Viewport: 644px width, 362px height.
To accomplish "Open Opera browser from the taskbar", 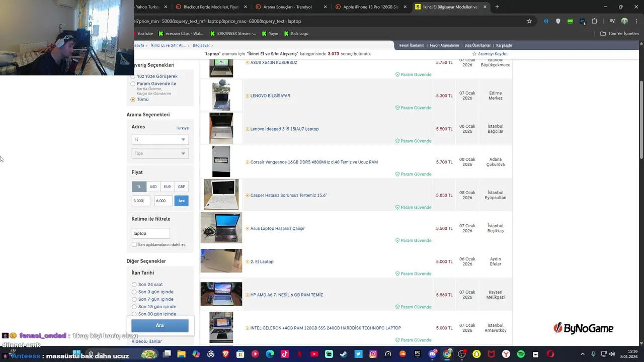I will [x=550, y=354].
